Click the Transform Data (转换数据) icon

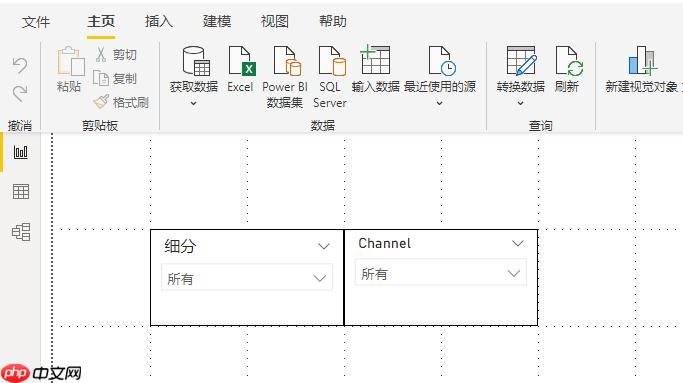click(522, 61)
